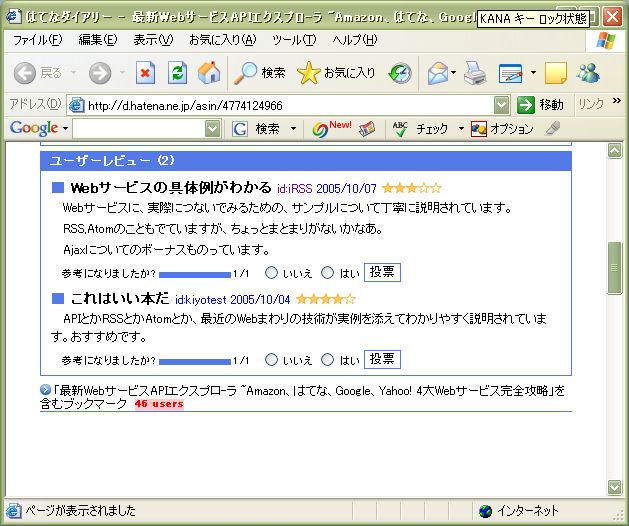Select はい for the kiyotest review
629x526 pixels.
[327, 359]
